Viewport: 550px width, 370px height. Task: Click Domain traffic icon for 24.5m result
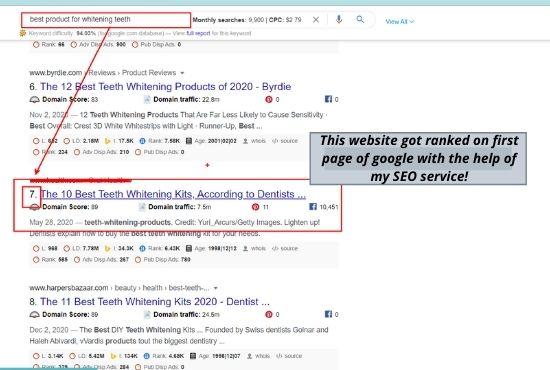coord(147,315)
